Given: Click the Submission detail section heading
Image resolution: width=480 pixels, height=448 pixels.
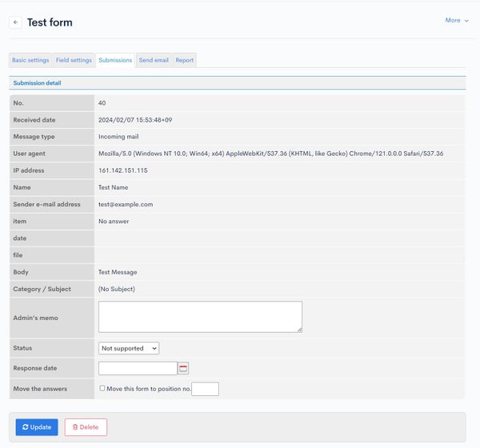Looking at the screenshot, I should pos(37,83).
